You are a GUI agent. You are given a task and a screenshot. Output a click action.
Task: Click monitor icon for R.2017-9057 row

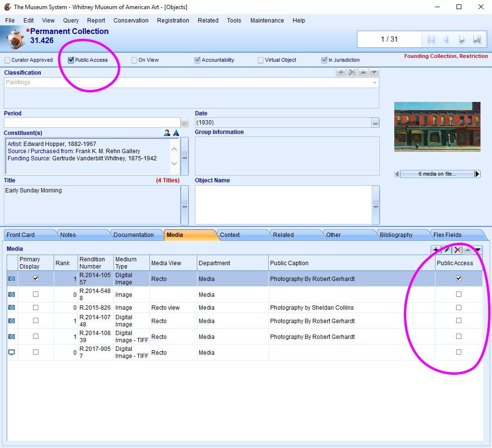click(x=11, y=352)
